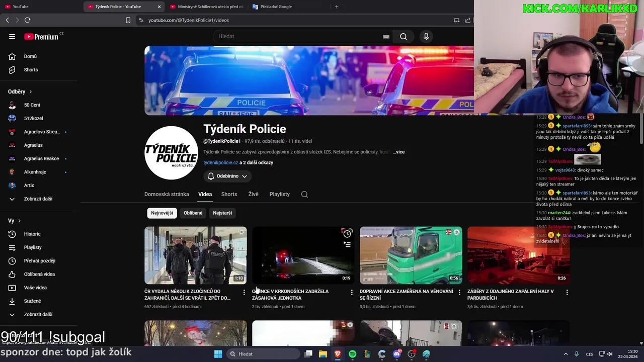The image size is (644, 362).
Task: Expand the Vy section header
Action: tap(15, 221)
